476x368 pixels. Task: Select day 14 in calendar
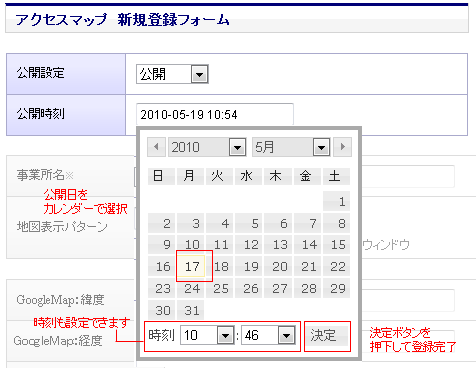click(x=307, y=245)
